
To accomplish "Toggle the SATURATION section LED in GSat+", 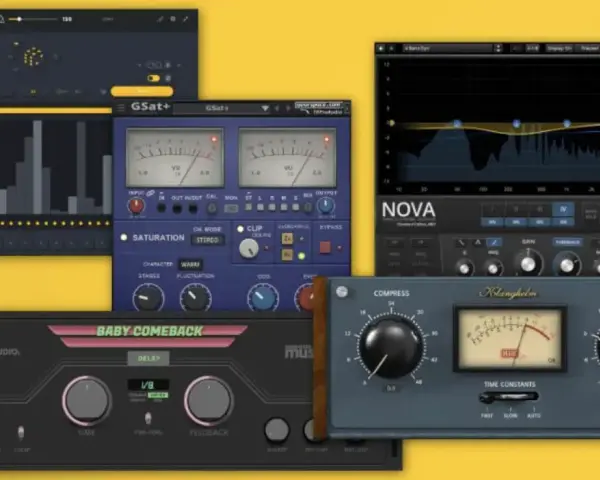I will [x=124, y=237].
